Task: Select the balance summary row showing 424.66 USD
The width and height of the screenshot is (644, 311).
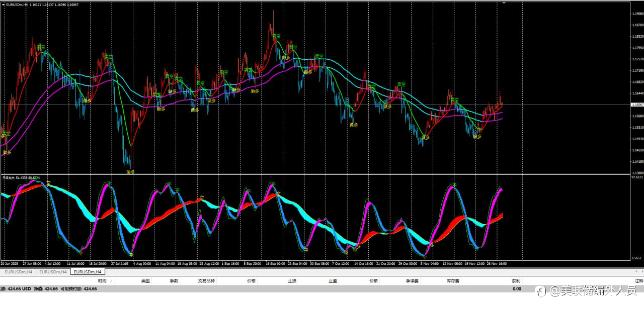Action: 50,289
